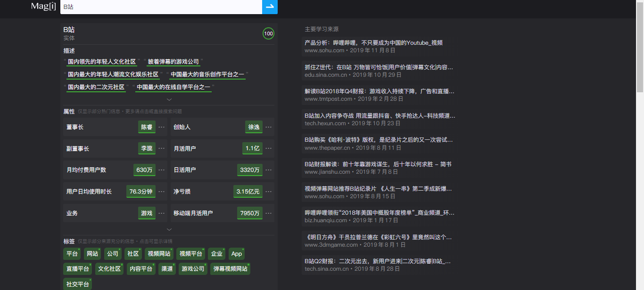Screen dimensions: 644x290
Task: Select the 文化社区 tag
Action: click(109, 269)
